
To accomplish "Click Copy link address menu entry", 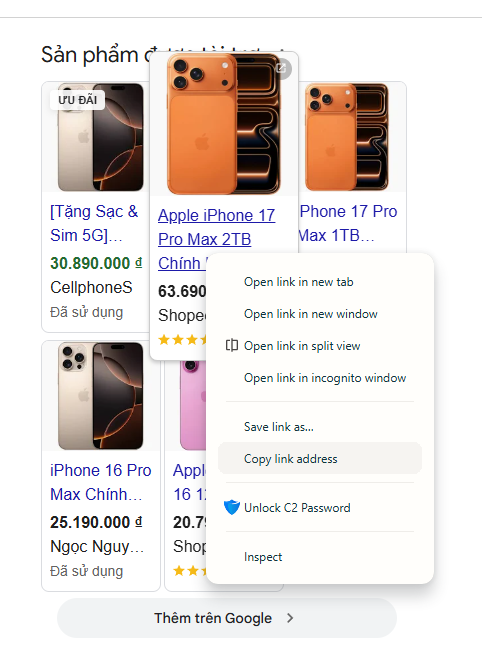I will 320,459.
